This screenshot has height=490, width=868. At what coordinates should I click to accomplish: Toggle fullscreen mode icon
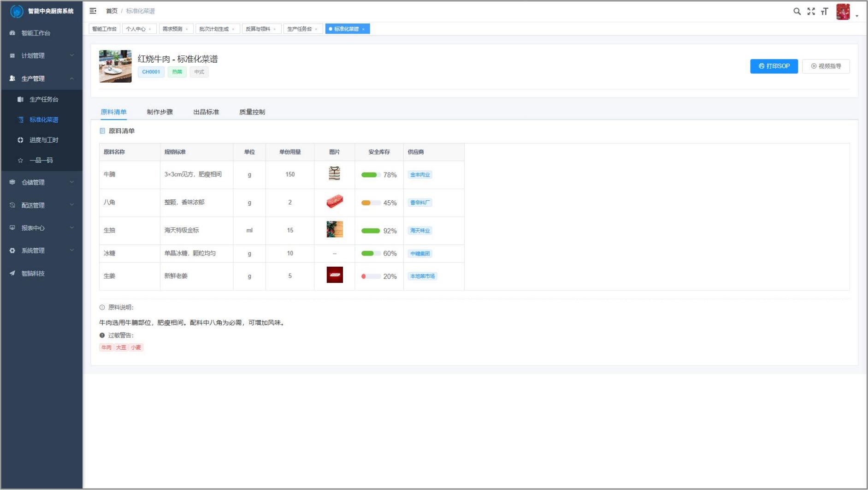click(x=811, y=12)
